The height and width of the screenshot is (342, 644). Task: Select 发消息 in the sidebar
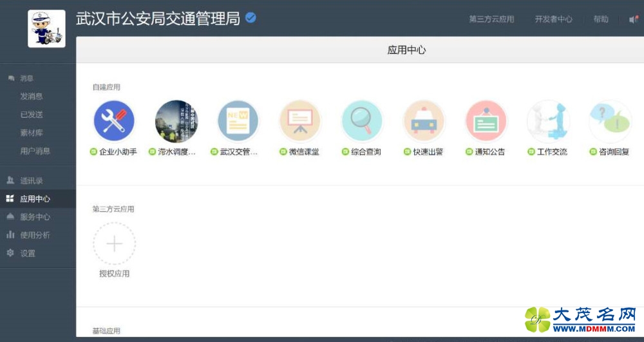(32, 97)
